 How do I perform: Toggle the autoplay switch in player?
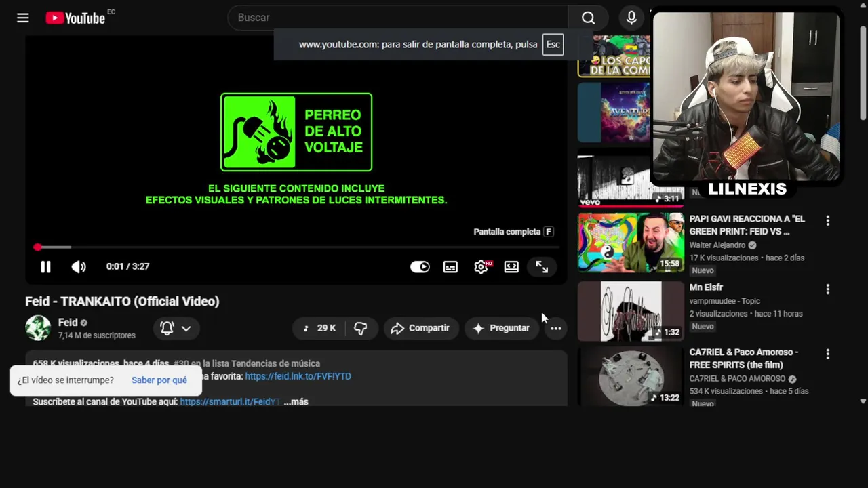(x=420, y=267)
